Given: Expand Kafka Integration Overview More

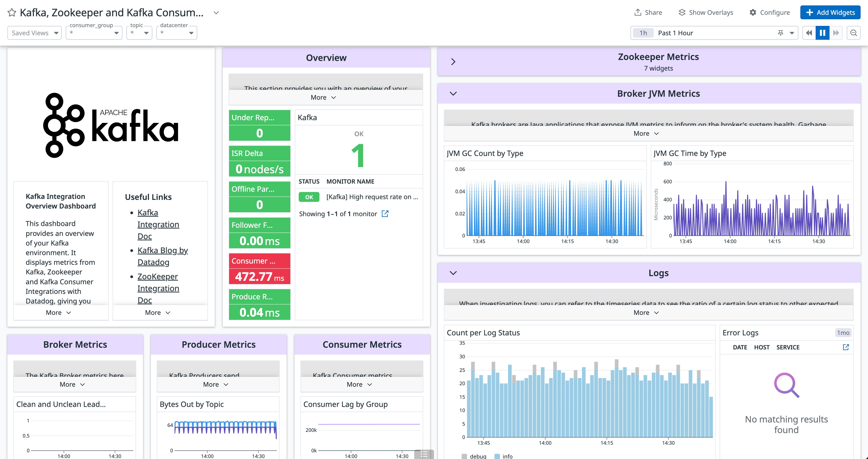Looking at the screenshot, I should coord(58,312).
